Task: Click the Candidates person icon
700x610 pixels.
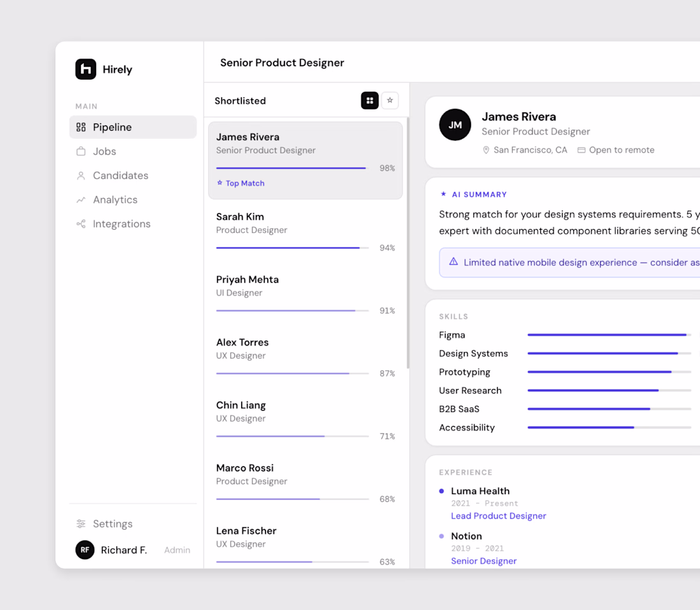Action: (81, 176)
